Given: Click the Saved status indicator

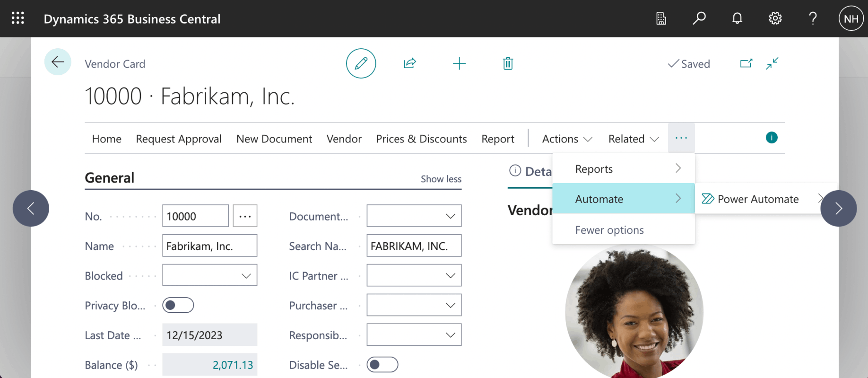Looking at the screenshot, I should pyautogui.click(x=689, y=64).
